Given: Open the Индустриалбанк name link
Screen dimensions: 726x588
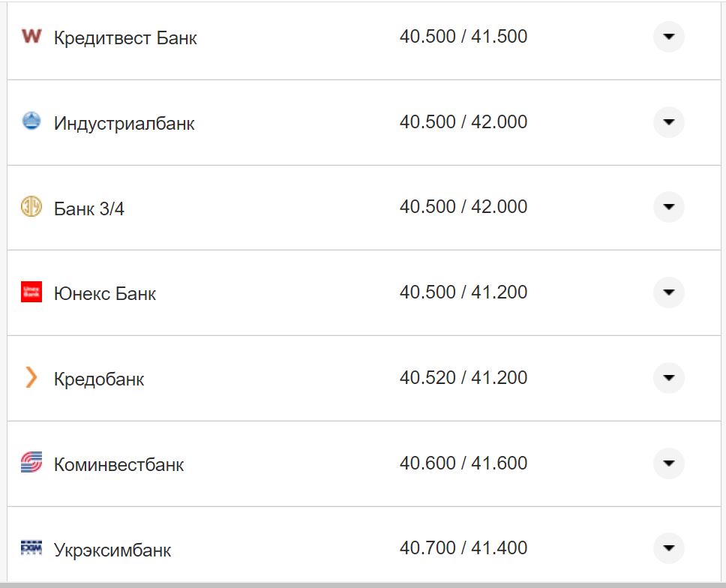Looking at the screenshot, I should coord(124,123).
